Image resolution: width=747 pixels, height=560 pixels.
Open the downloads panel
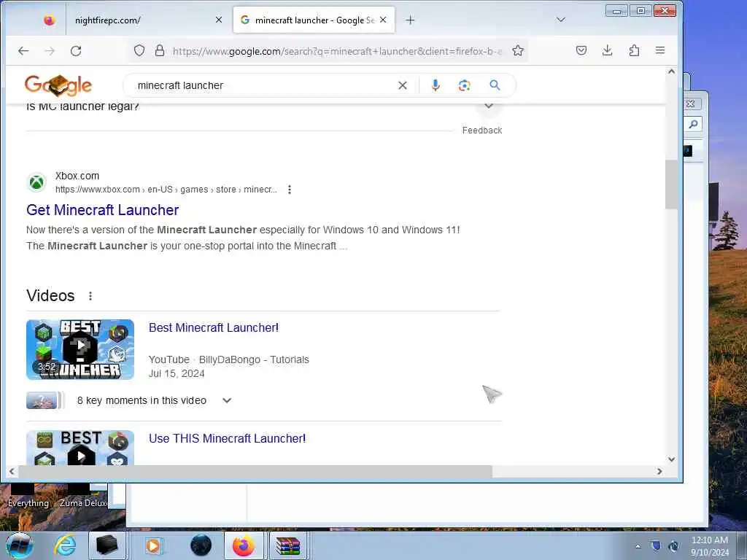coord(608,50)
